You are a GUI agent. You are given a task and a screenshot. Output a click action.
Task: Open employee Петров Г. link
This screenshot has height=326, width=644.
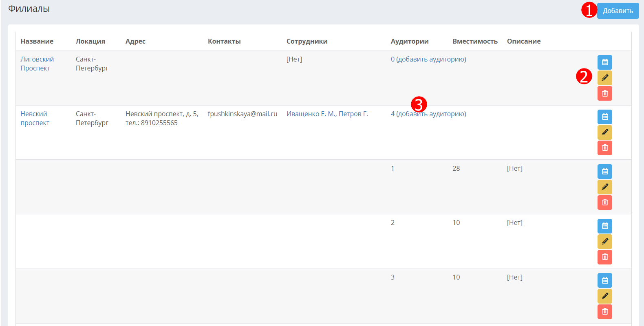(x=353, y=114)
